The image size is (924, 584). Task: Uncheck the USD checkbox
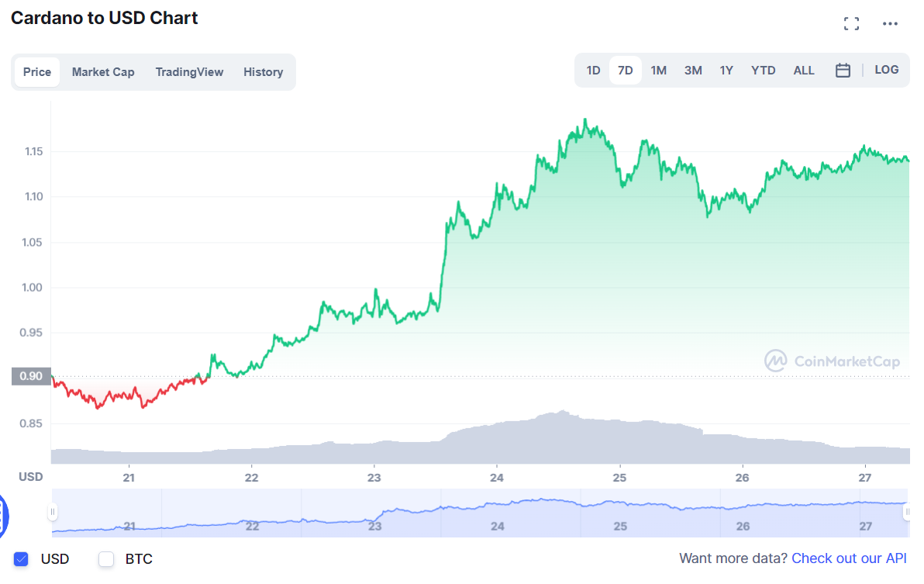tap(21, 558)
